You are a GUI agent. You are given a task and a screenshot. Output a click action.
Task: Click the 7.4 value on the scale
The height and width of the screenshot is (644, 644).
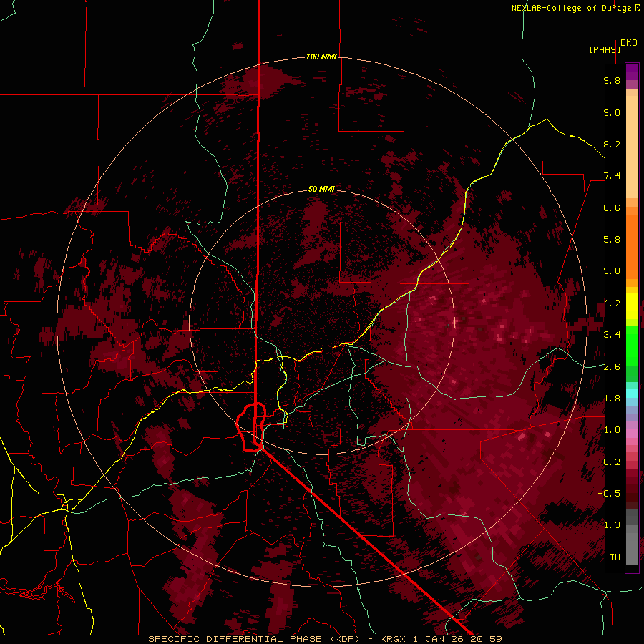[612, 176]
